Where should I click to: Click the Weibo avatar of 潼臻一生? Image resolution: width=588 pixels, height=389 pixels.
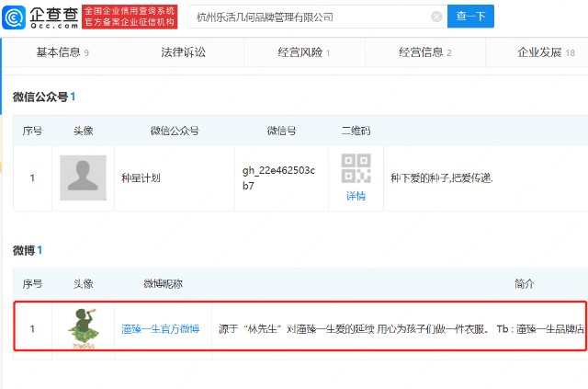[84, 328]
